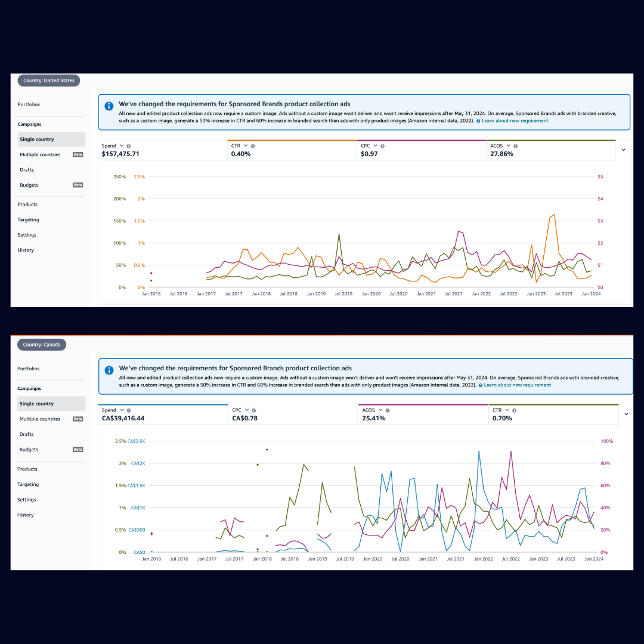
Task: Click the 'Country: United States' pill
Action: click(x=48, y=80)
